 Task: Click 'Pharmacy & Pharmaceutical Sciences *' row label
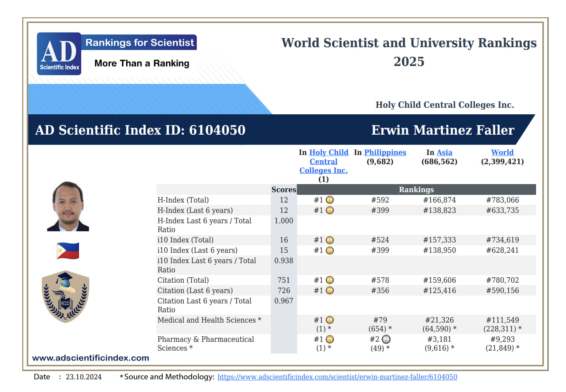coord(206,344)
